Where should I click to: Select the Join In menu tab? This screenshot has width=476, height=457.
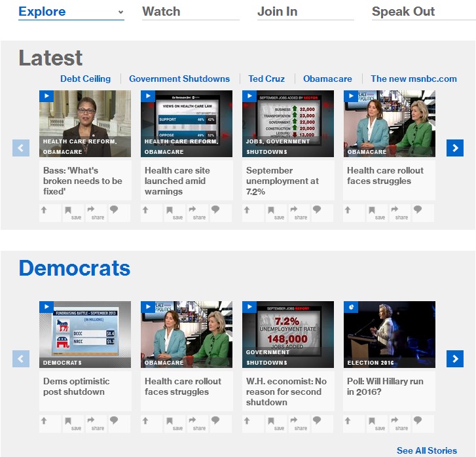click(x=277, y=12)
